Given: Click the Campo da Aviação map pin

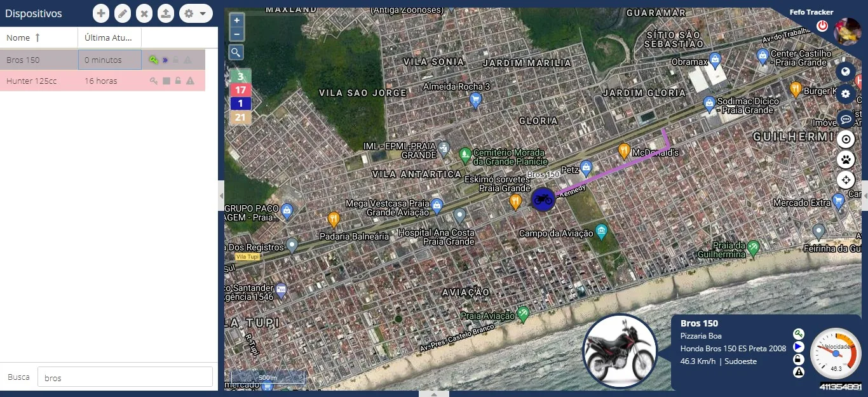Looking at the screenshot, I should (601, 231).
